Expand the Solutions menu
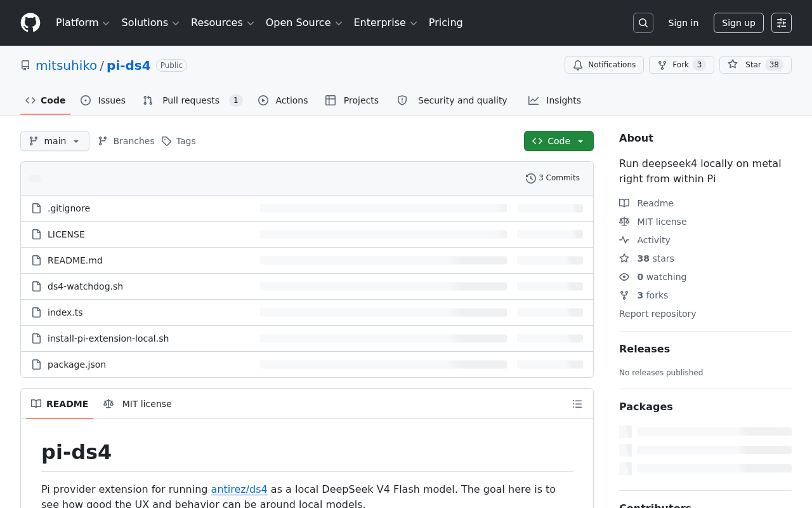Image resolution: width=812 pixels, height=508 pixels. pos(150,23)
